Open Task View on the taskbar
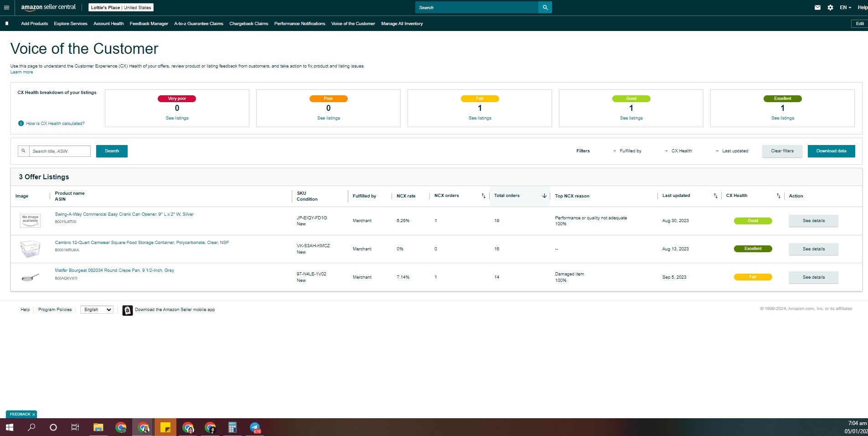The image size is (868, 436). pos(75,427)
